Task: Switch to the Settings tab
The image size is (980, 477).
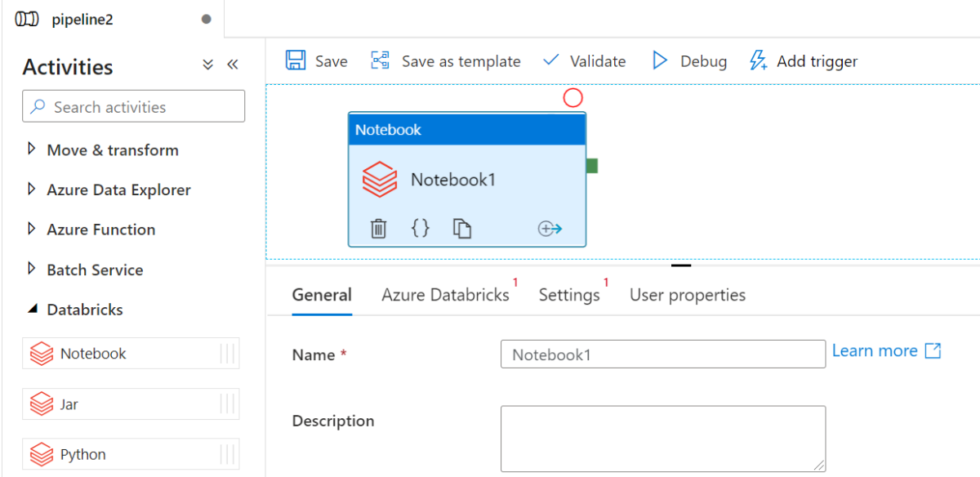Action: click(x=569, y=295)
